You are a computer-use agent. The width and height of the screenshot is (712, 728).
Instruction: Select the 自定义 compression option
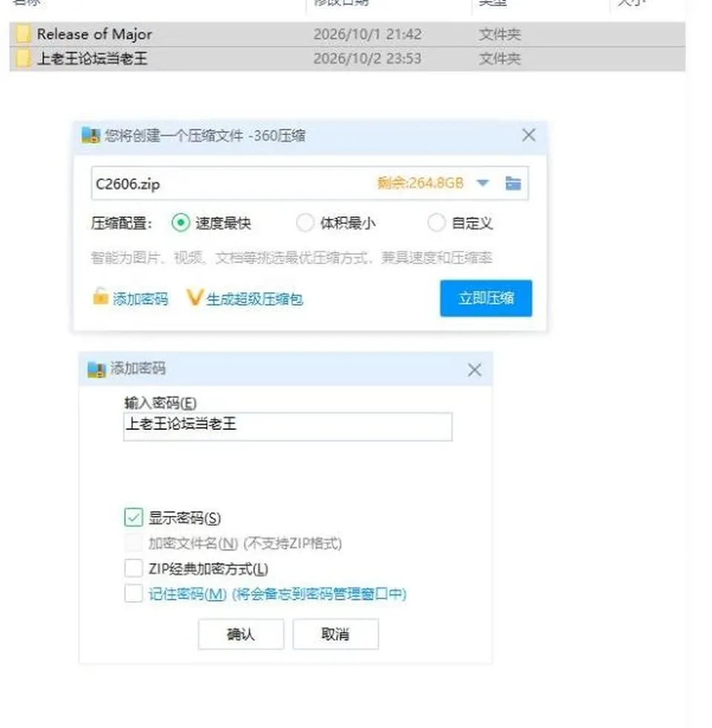coord(437,223)
